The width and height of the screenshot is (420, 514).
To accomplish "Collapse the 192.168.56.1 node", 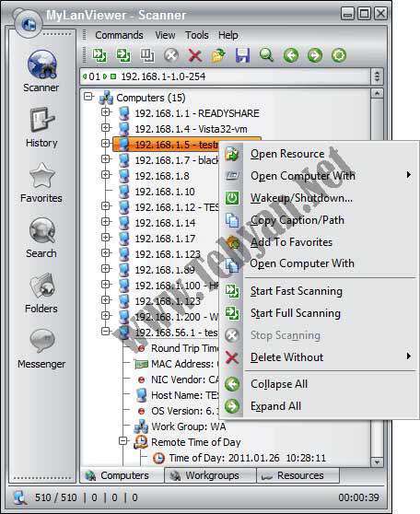I will pyautogui.click(x=105, y=332).
